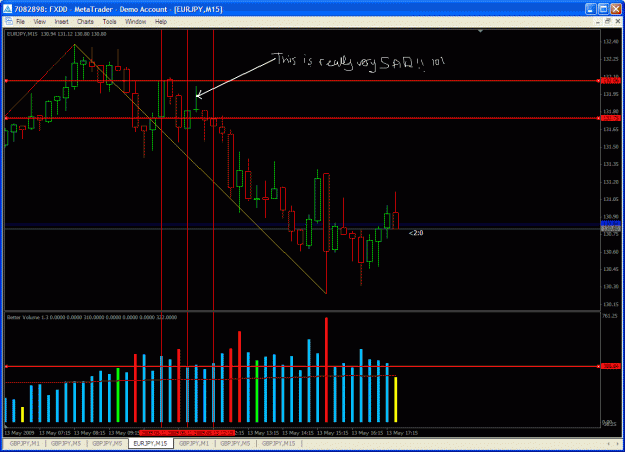Close the MetaTrader window
This screenshot has width=625, height=452.
point(616,9)
